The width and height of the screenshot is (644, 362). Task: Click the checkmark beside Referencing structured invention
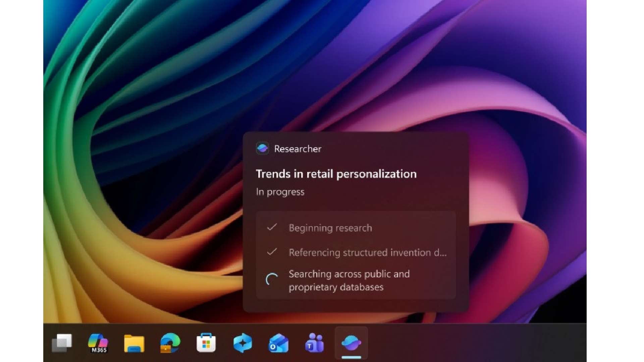point(272,251)
